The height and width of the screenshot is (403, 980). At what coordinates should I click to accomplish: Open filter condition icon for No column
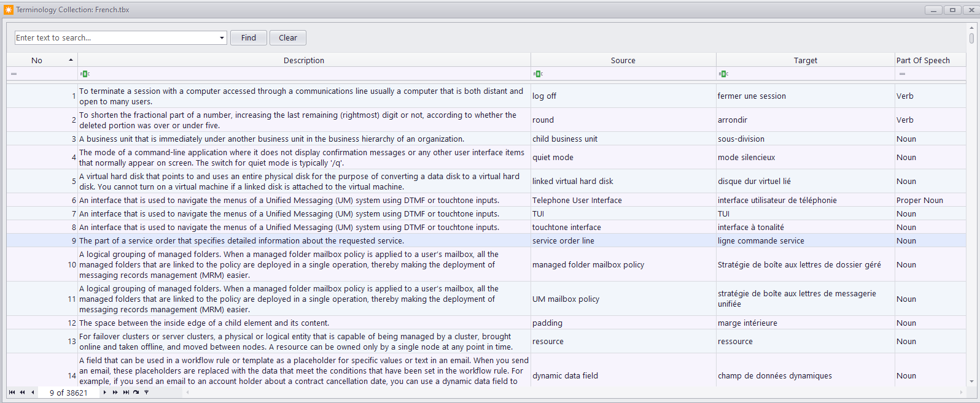point(14,74)
